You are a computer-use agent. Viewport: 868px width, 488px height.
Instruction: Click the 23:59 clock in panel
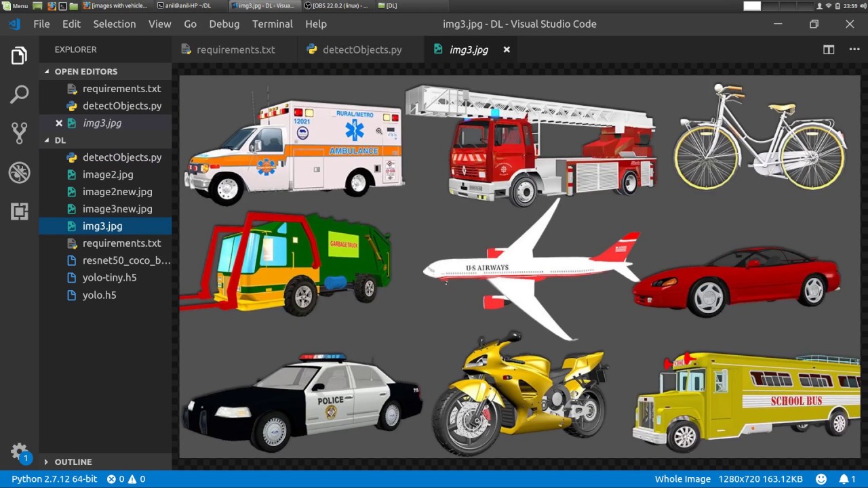(x=852, y=5)
